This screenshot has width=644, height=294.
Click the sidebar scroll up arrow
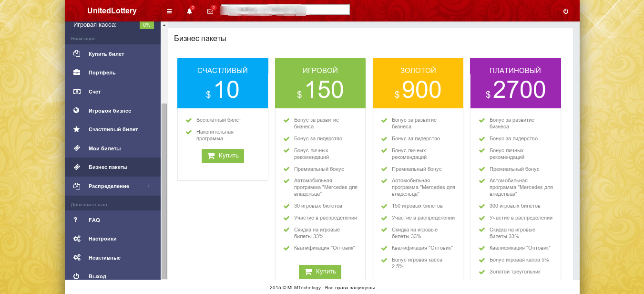[x=164, y=25]
